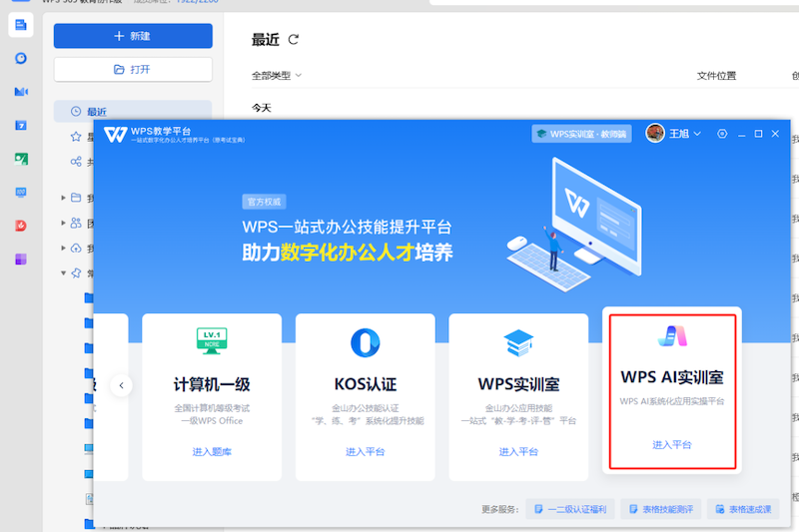Viewport: 799px width, 532px height.
Task: Click the 计算机一级 card title
Action: 212,384
